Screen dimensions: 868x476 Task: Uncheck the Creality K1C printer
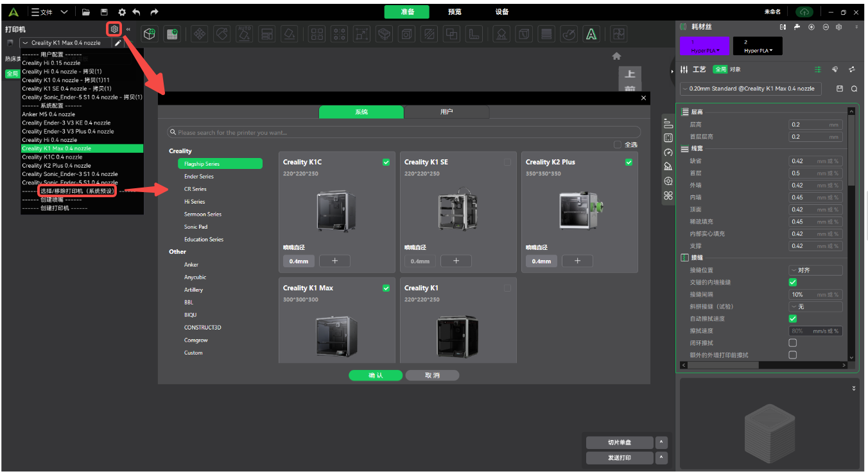coord(386,163)
